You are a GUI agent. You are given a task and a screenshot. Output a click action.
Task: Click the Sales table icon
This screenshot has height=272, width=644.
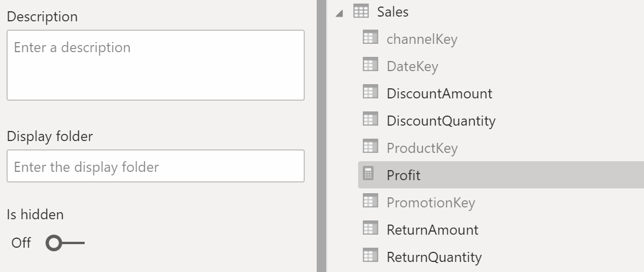tap(360, 11)
